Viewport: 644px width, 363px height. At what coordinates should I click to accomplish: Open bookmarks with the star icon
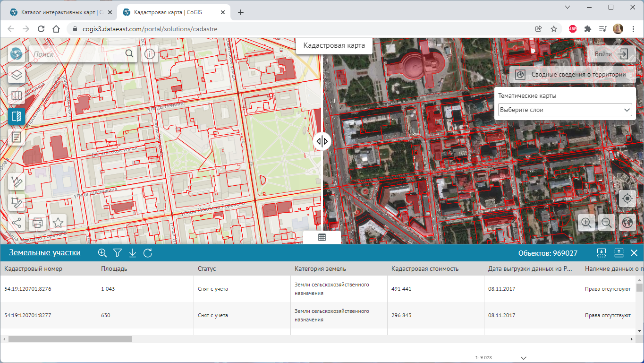point(58,223)
